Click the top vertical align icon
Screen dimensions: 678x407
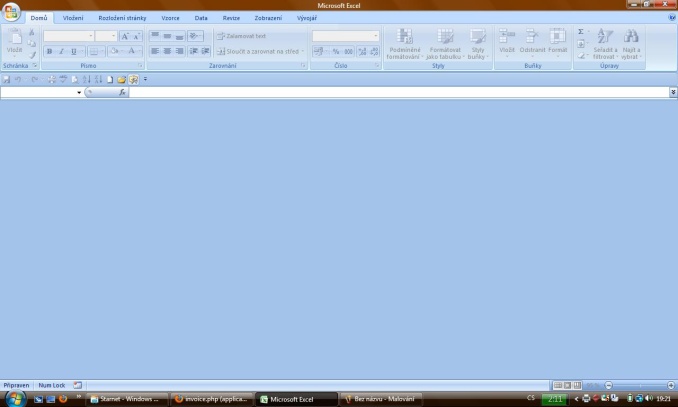click(155, 36)
